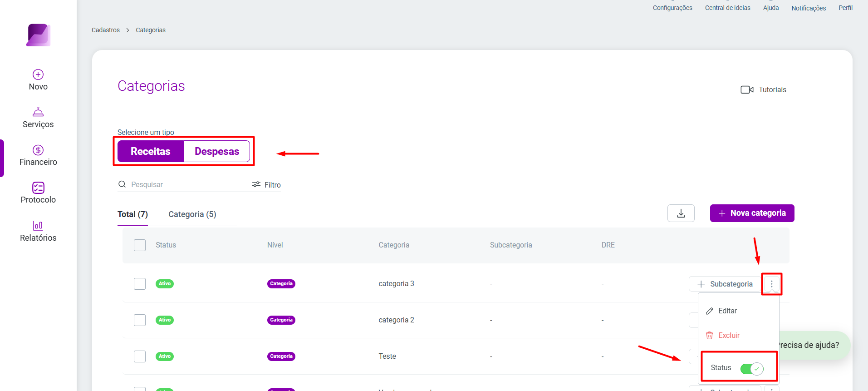Check the select-all header checkbox
Viewport: 868px width, 391px height.
point(140,245)
